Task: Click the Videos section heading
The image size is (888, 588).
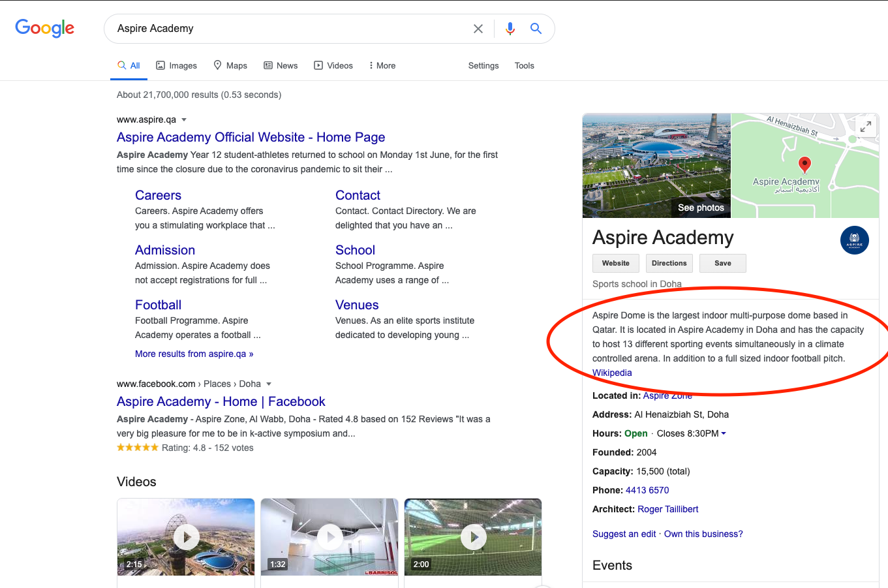Action: (136, 482)
